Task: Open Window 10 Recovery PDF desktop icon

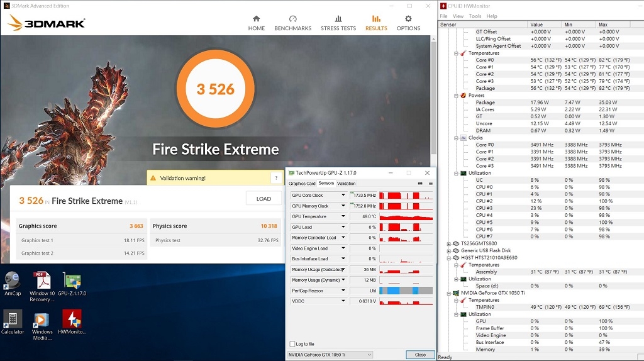Action: coord(42,287)
